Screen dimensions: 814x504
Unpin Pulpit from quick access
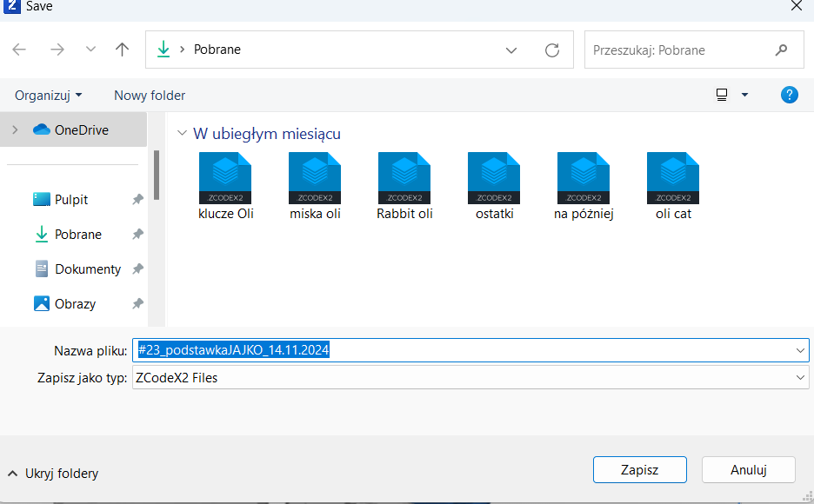click(x=137, y=199)
